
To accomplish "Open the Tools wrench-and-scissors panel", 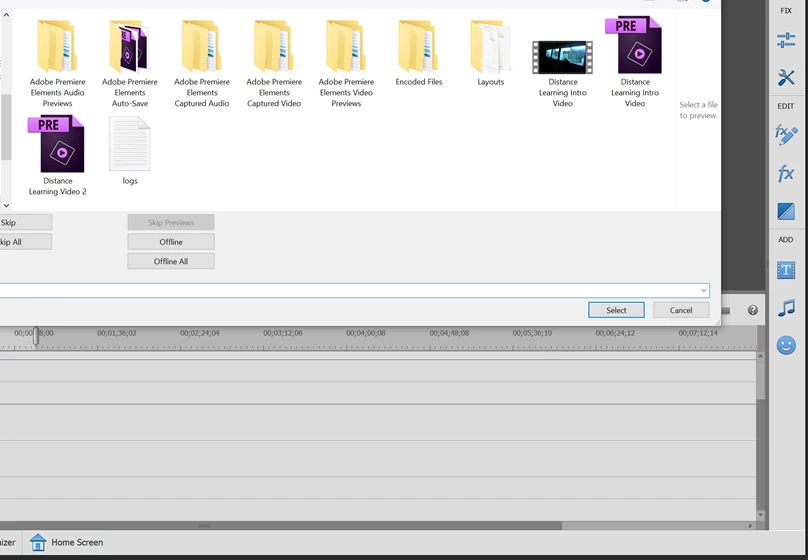I will 786,78.
